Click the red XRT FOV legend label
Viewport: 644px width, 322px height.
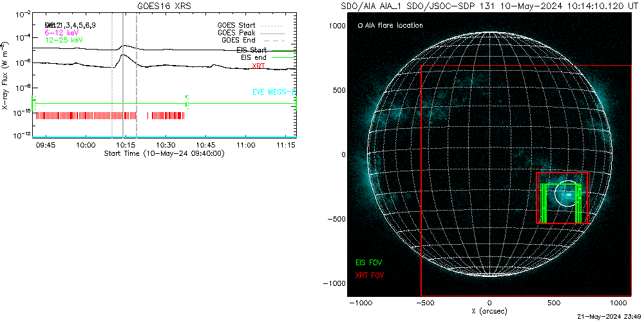point(370,275)
